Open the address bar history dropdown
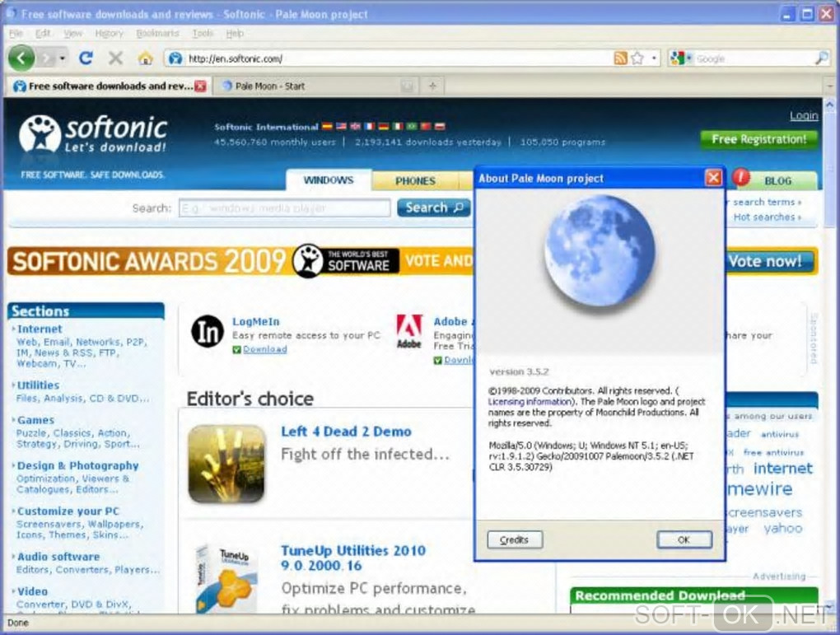This screenshot has width=840, height=635. pos(654,58)
